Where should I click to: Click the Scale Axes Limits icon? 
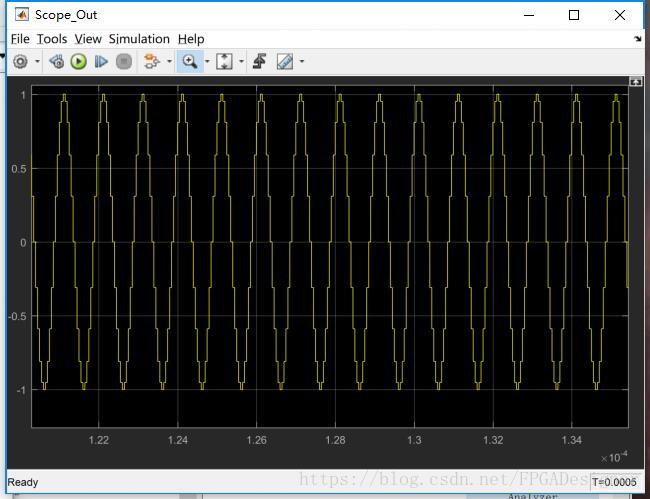tap(224, 61)
